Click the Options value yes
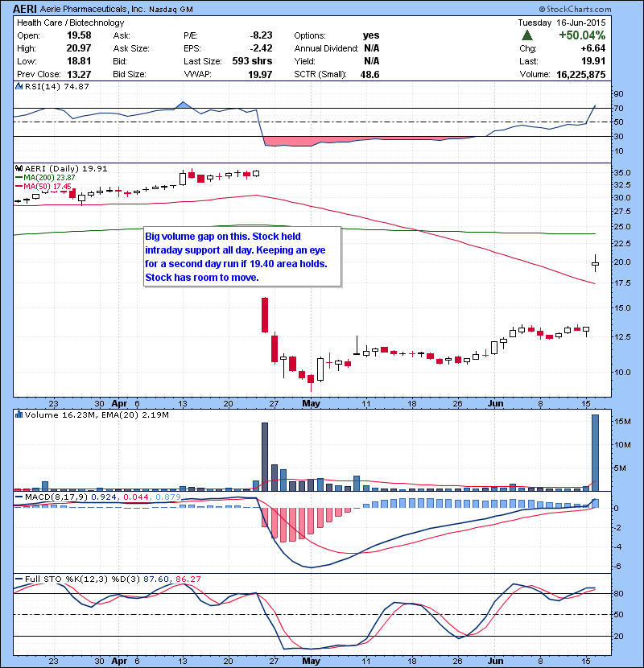 click(371, 35)
